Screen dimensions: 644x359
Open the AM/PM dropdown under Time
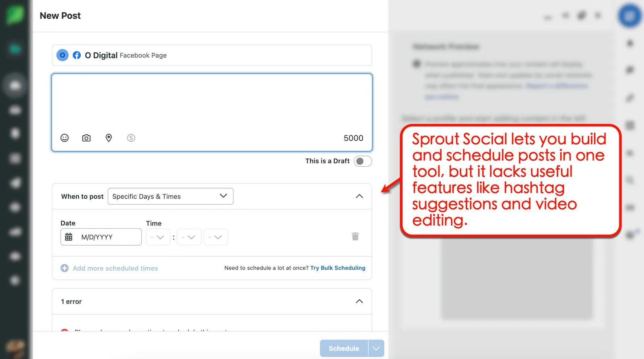coord(216,237)
